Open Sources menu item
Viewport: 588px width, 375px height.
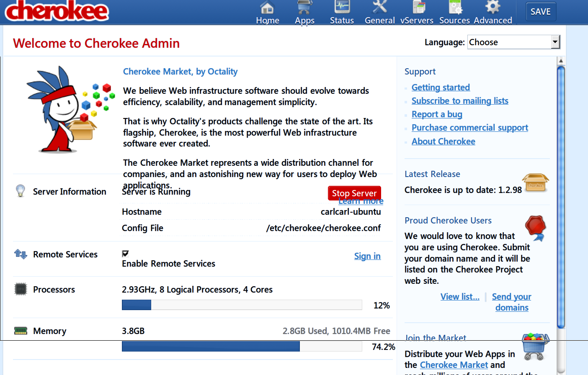454,21
